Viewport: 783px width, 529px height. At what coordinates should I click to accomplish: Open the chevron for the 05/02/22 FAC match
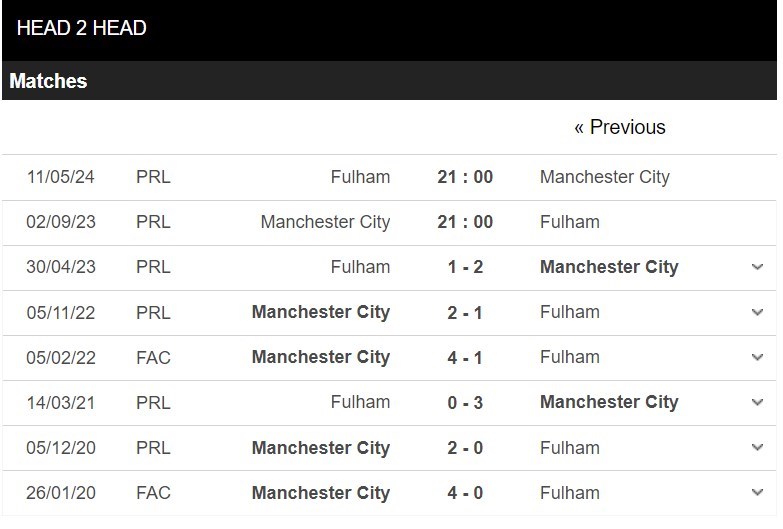pos(757,357)
